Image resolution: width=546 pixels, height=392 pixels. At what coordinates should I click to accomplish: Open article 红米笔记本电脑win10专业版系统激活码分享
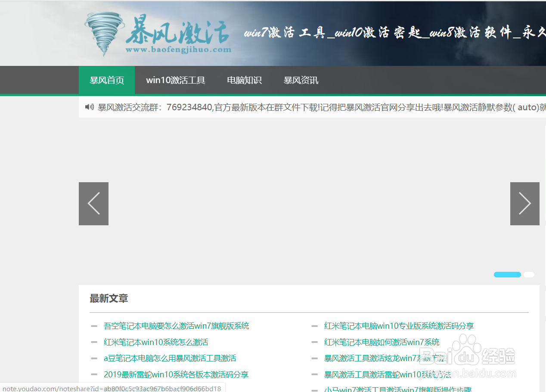[x=399, y=326]
